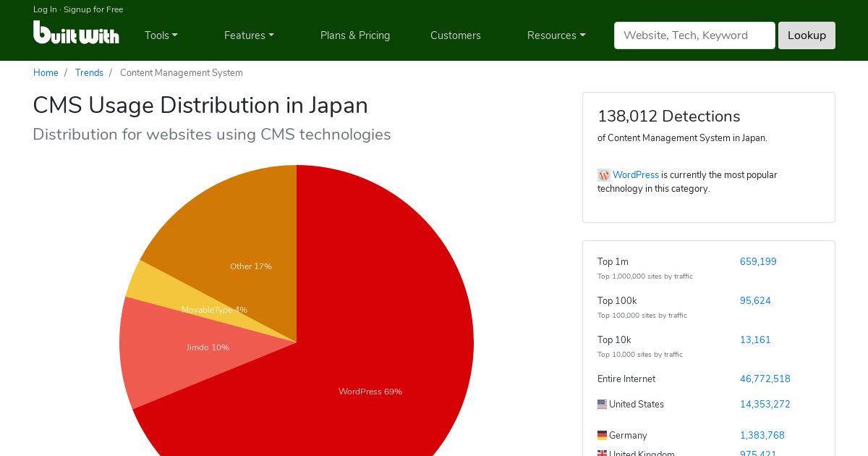Go to the Customers page
The width and height of the screenshot is (868, 456).
[x=456, y=35]
